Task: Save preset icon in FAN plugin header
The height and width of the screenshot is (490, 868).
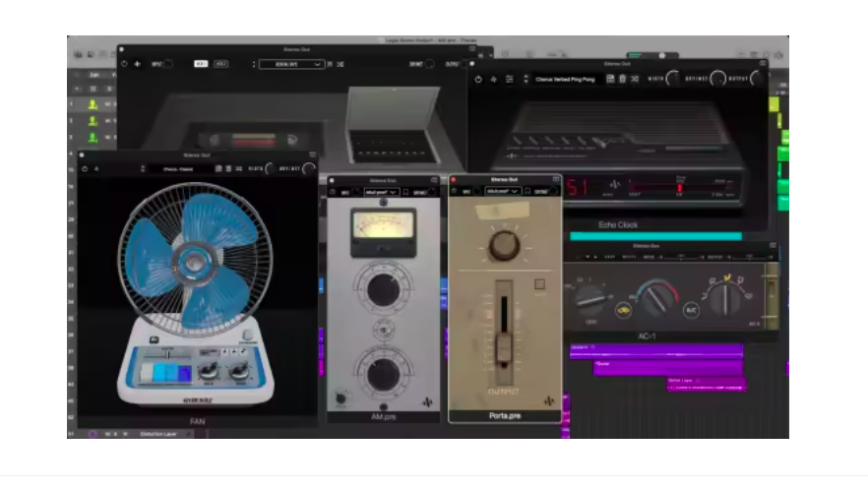Action: tap(218, 169)
